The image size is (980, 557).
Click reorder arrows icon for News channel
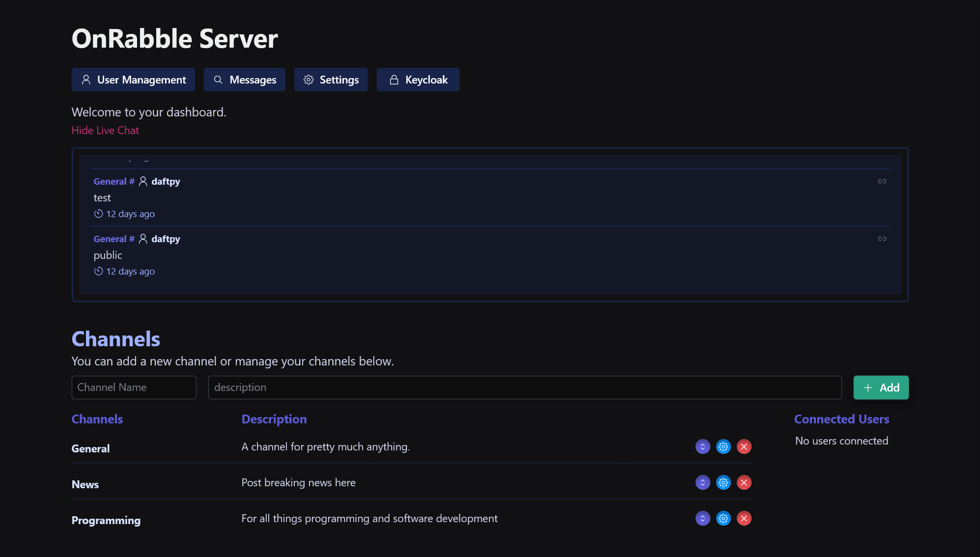click(x=703, y=482)
